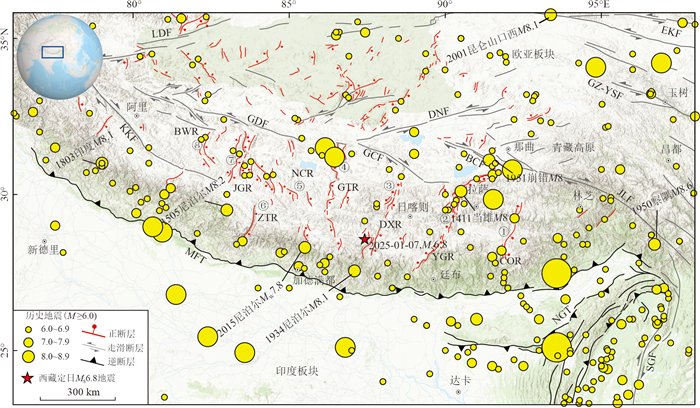700x408 pixels.
Task: Click the red star symbol in legend
Action: tap(27, 379)
